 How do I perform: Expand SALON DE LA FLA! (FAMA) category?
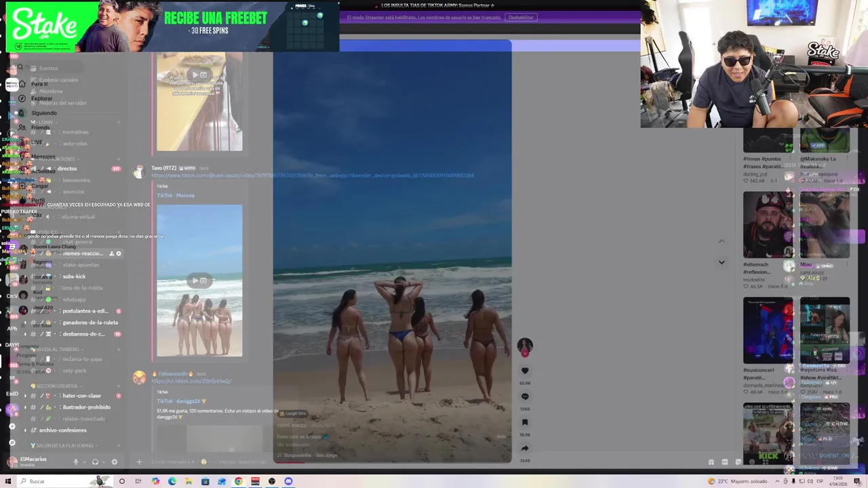tap(62, 445)
